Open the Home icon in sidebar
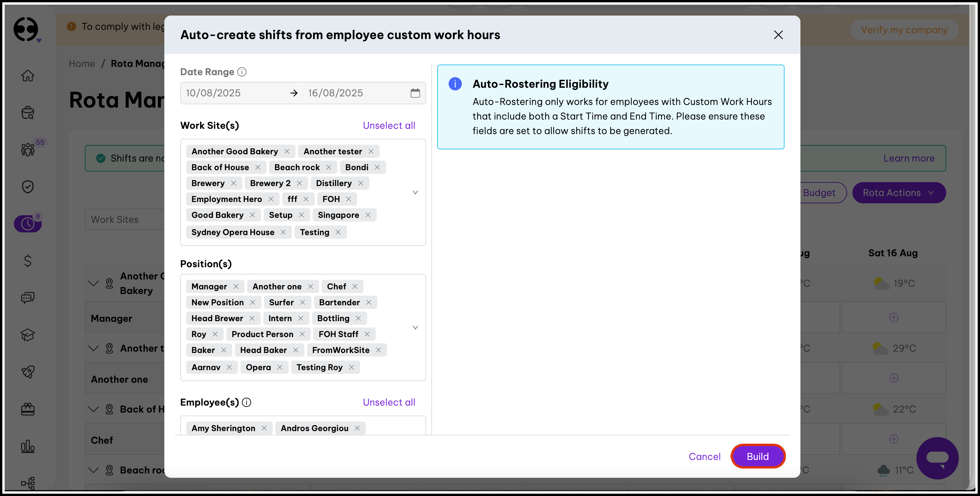This screenshot has width=980, height=496. 27,75
